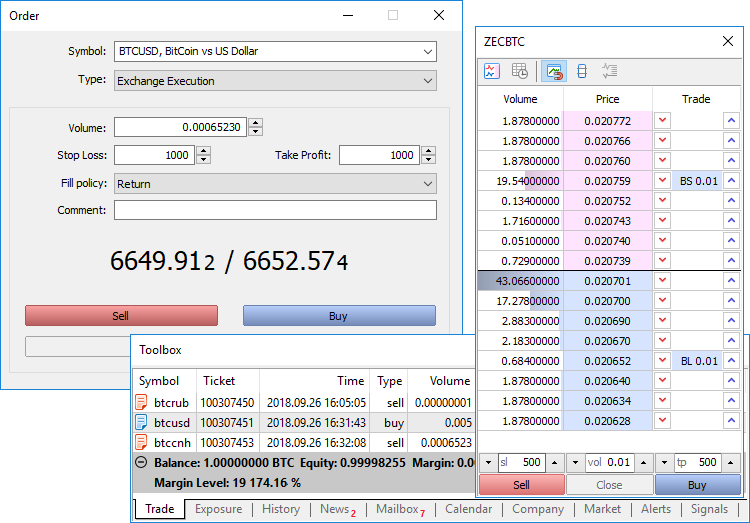
Task: Switch to the History tab
Action: point(280,509)
